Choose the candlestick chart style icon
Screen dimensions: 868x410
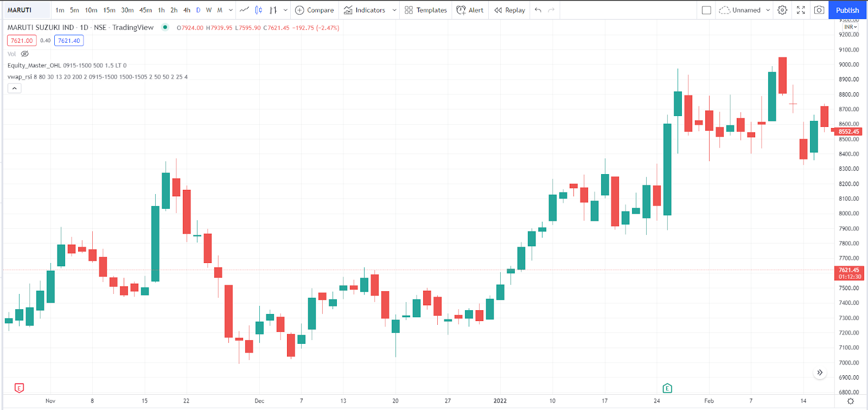click(259, 10)
